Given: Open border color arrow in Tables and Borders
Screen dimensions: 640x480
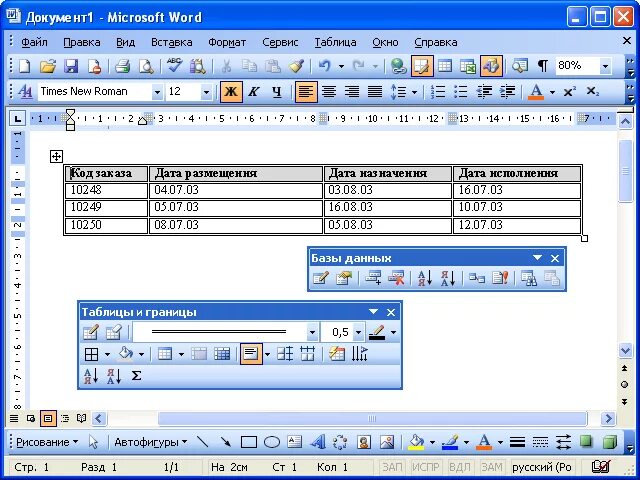Looking at the screenshot, I should (393, 332).
